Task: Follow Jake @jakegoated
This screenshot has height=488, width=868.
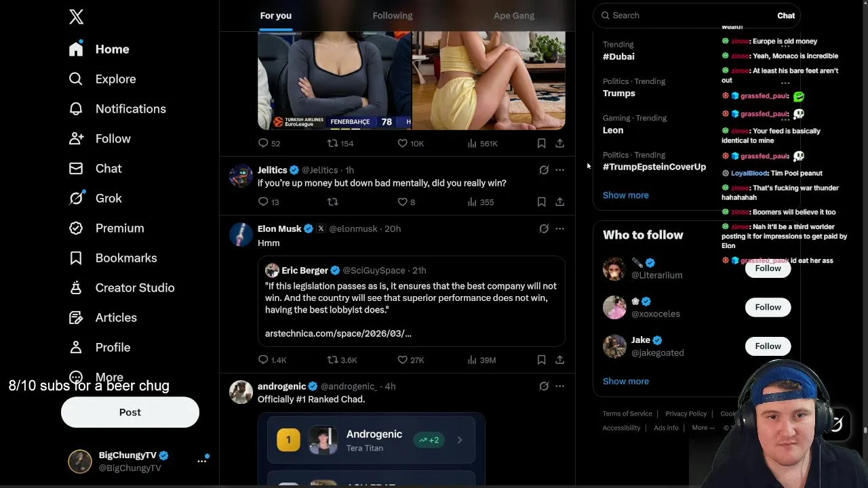Action: click(x=768, y=346)
